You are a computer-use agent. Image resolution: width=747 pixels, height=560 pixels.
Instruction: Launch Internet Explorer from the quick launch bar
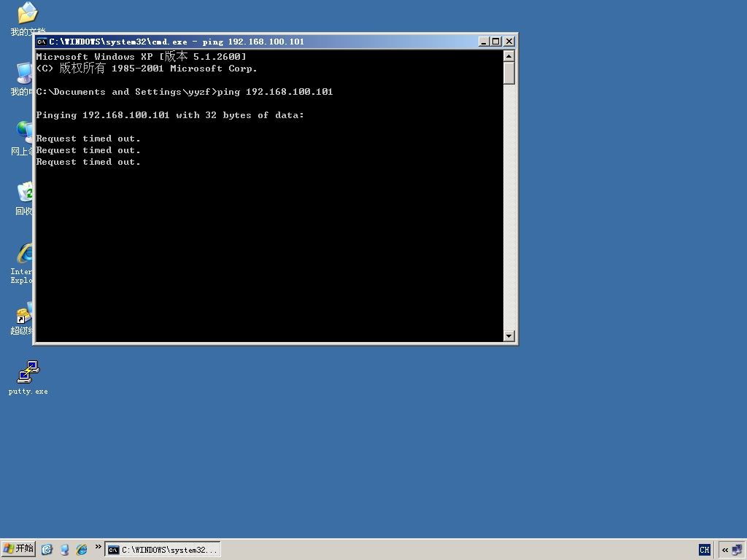point(82,550)
